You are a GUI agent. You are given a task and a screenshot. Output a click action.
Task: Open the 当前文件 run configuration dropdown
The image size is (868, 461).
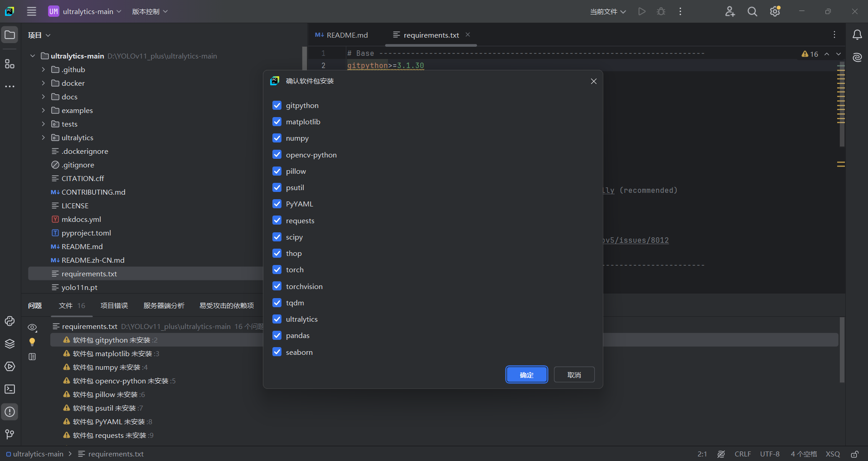click(x=608, y=11)
